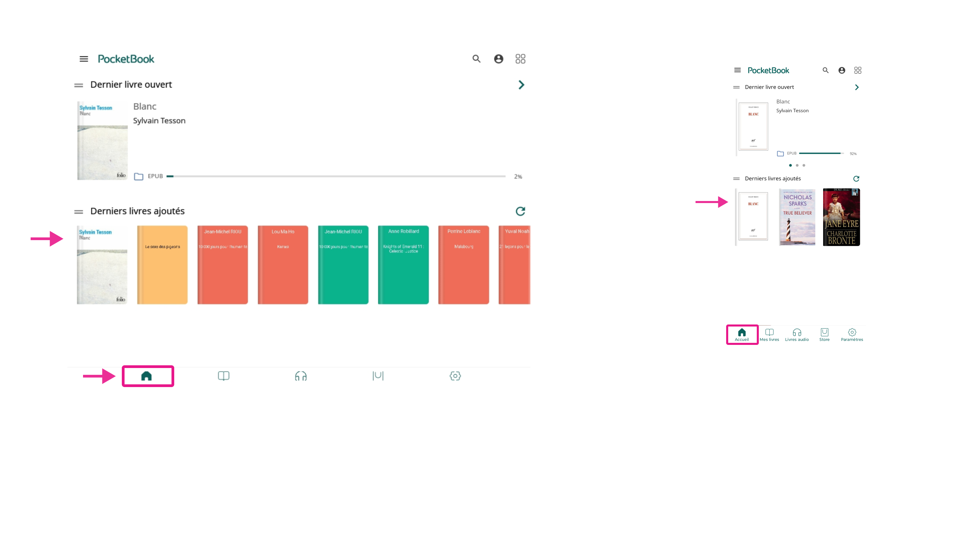Open Anne Robillard Knights of Emerald book
The image size is (980, 551).
pyautogui.click(x=403, y=265)
